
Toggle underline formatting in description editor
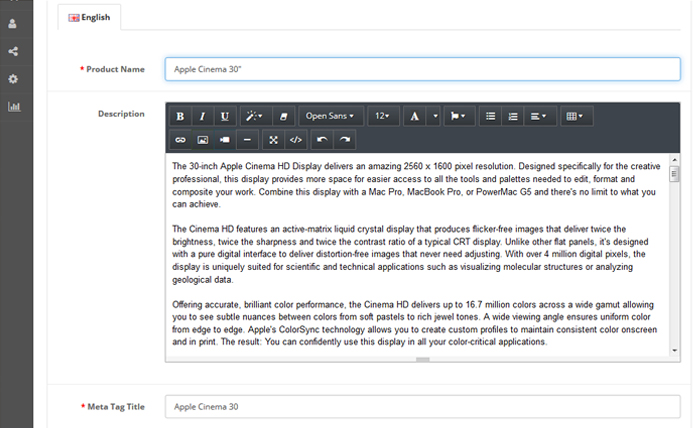225,116
